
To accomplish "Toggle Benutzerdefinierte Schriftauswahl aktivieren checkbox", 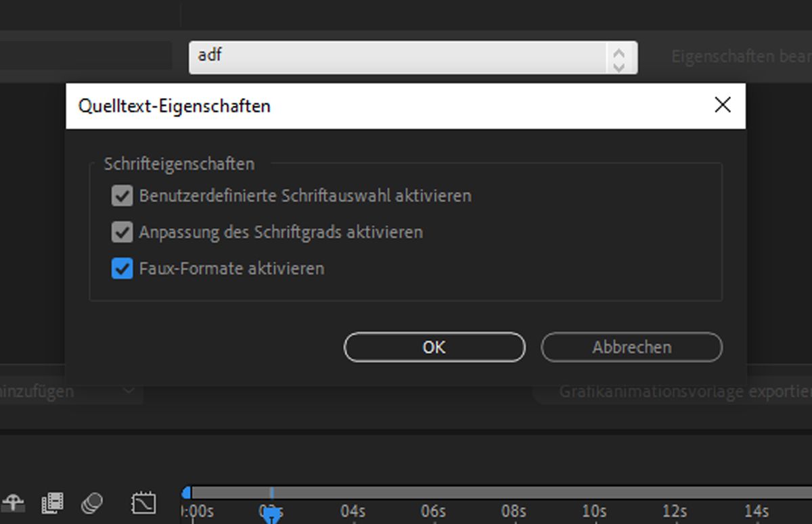I will click(x=122, y=196).
